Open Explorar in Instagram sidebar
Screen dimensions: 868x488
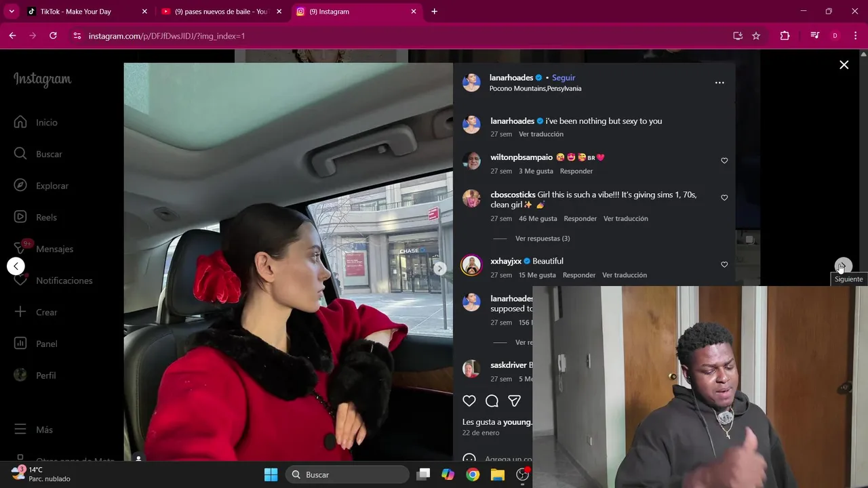click(x=41, y=186)
